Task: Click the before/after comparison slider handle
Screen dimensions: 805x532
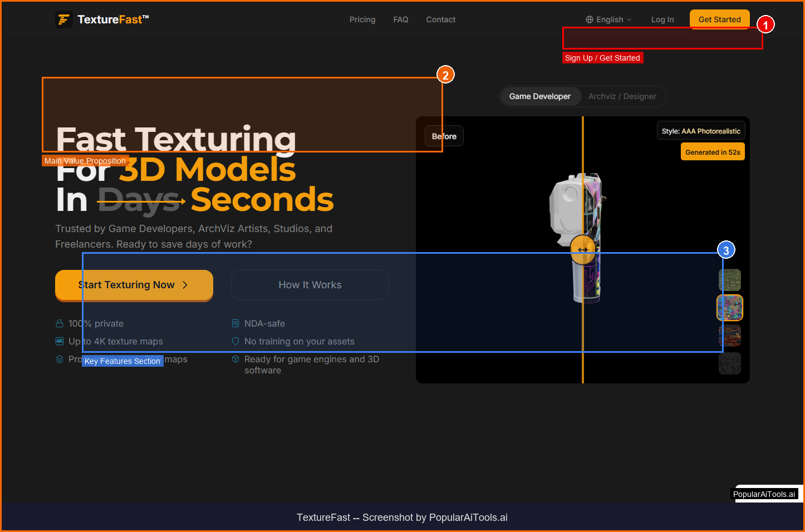Action: (x=583, y=250)
